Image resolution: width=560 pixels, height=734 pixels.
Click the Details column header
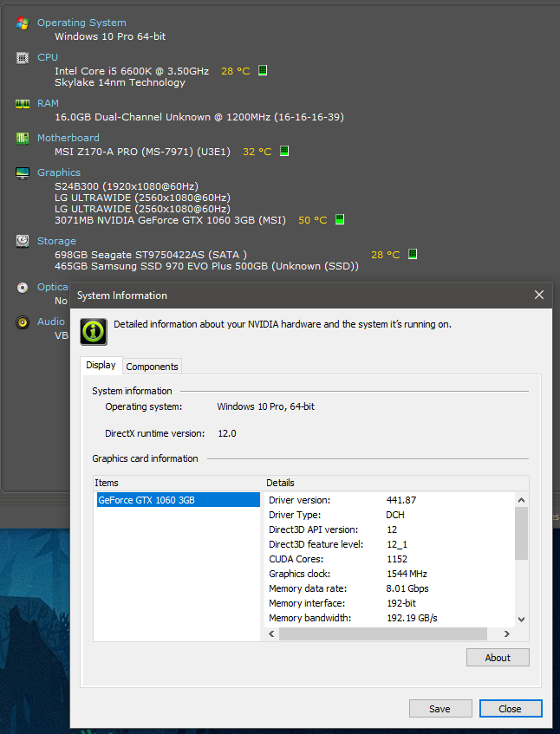[396, 483]
